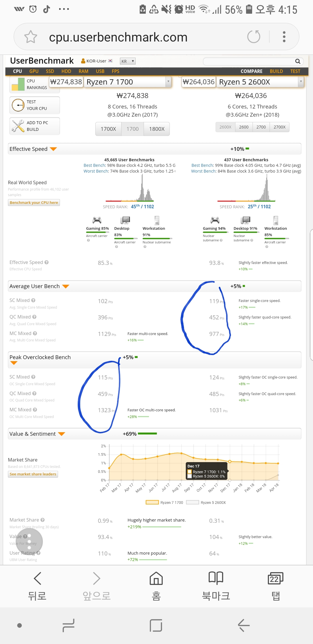Click Ryzen 5 2600X benchmark distribution histogram
The height and width of the screenshot is (644, 313).
click(x=246, y=187)
